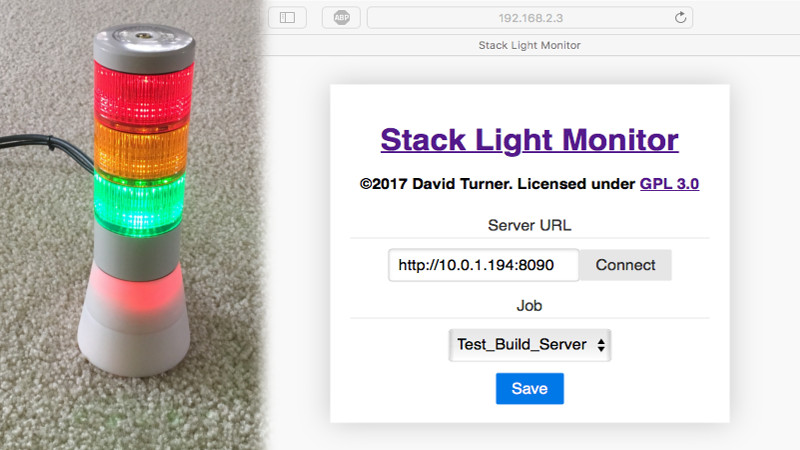Select the Stack Light Monitor tab title
The image size is (800, 450).
click(x=529, y=45)
